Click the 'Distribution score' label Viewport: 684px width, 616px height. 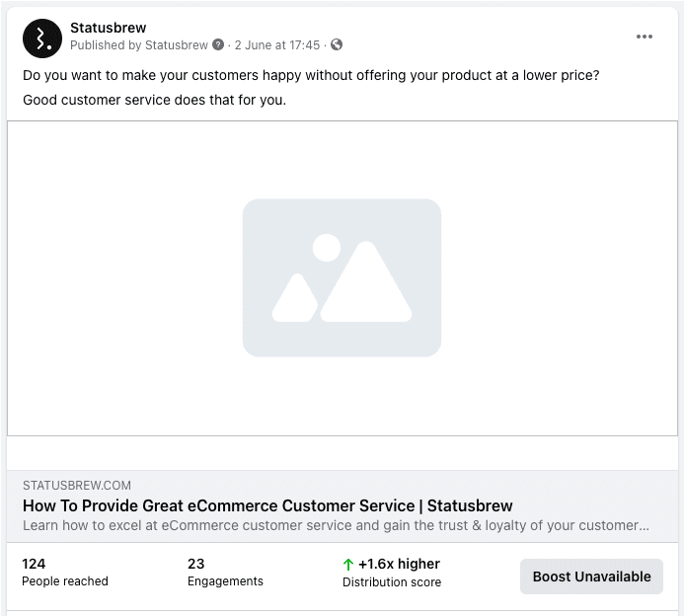392,582
